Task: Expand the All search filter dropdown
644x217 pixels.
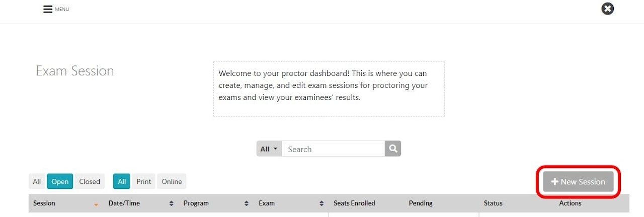Action: [269, 149]
